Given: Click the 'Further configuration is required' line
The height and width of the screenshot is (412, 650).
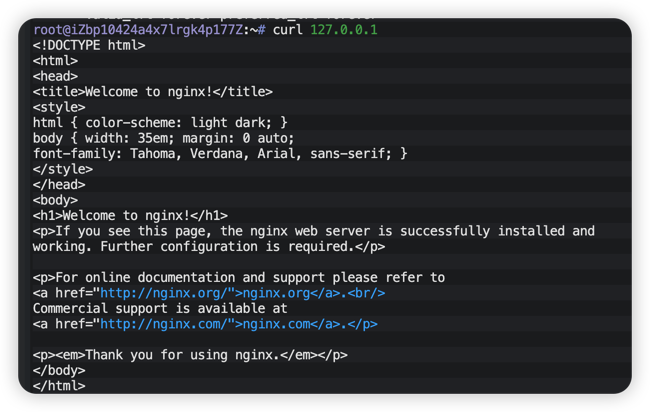Looking at the screenshot, I should (208, 246).
